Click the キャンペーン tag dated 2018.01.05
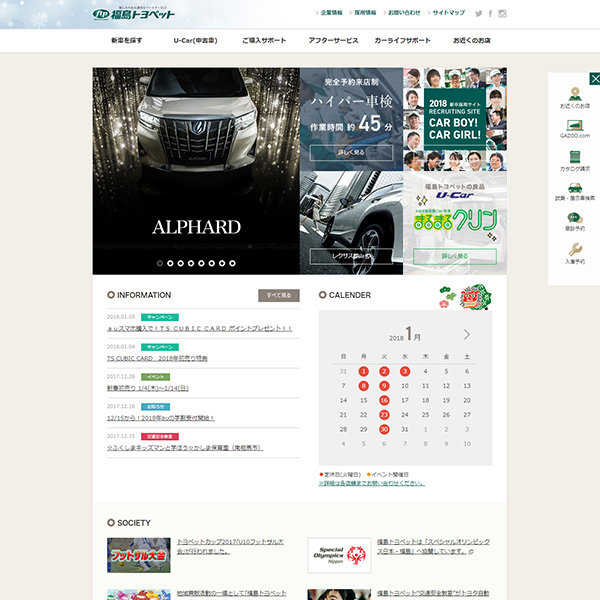This screenshot has height=600, width=600. coord(160,317)
